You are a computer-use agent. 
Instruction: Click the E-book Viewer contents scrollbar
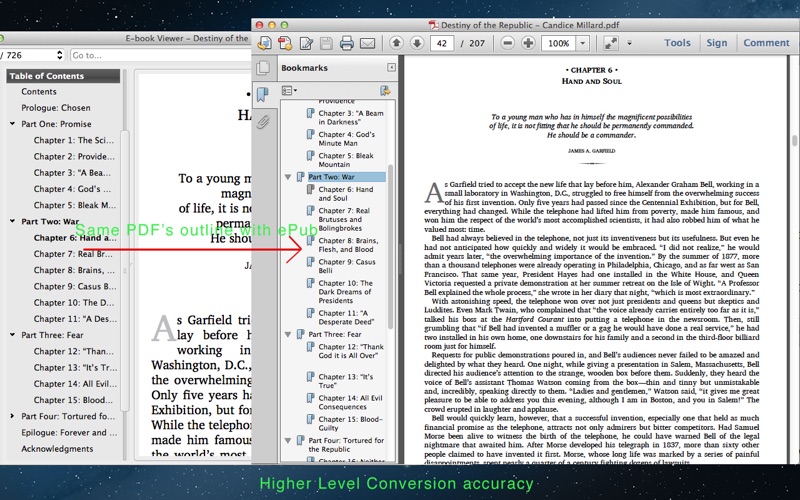coord(124,270)
